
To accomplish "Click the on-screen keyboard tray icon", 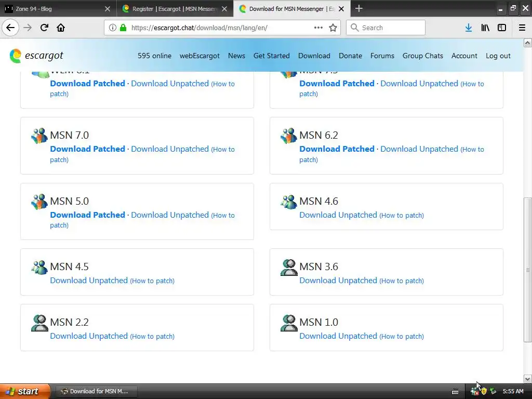I will tap(455, 392).
